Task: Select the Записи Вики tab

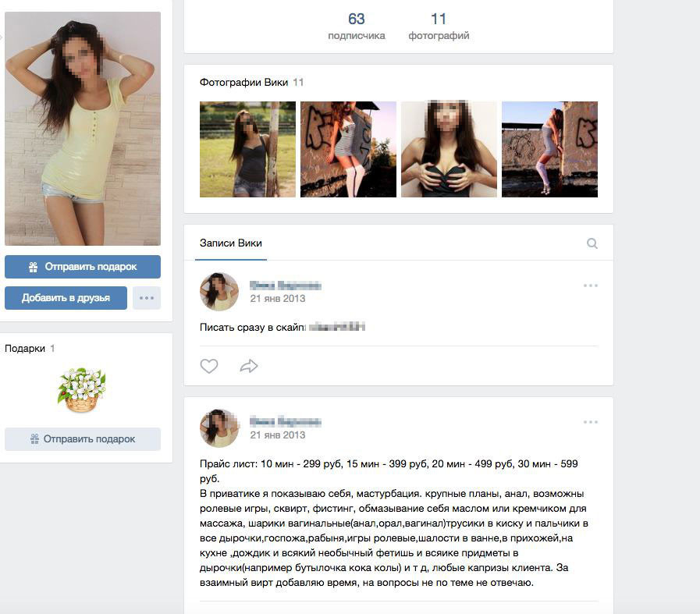Action: pos(231,243)
